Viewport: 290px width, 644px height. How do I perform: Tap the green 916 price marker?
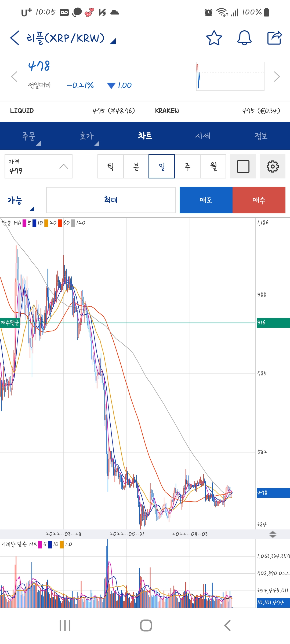(273, 323)
